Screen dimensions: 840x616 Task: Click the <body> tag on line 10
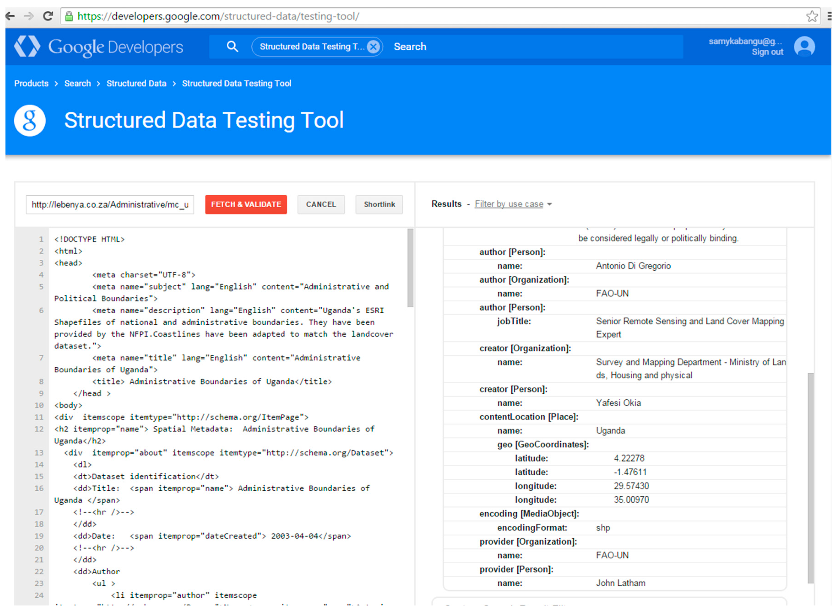point(68,405)
